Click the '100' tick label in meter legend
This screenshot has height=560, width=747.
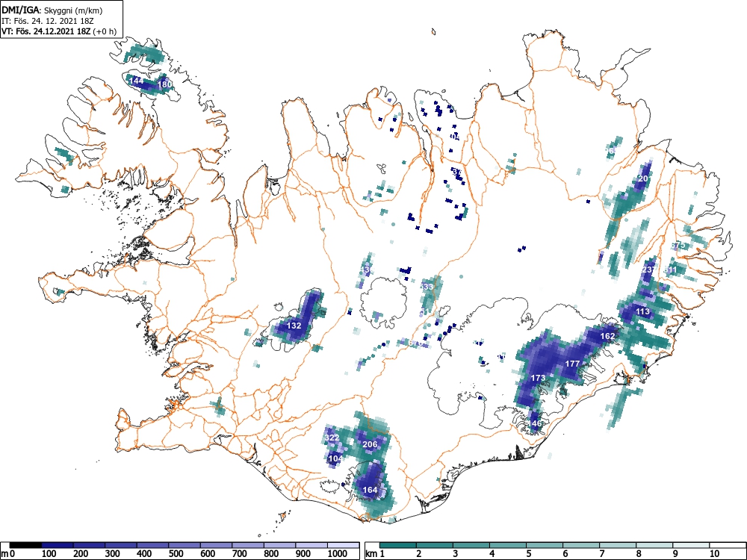coord(49,554)
